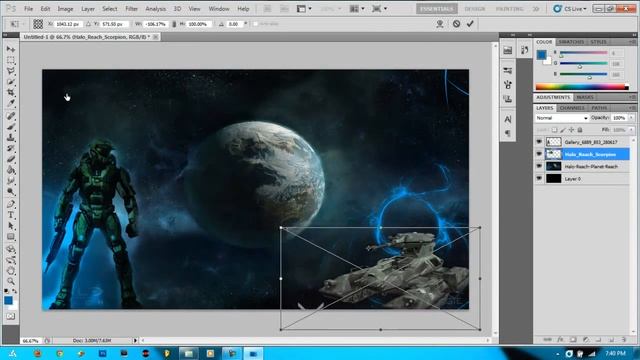Select the Eraser tool
Viewport: 640px width, 360px height.
pos(11,159)
